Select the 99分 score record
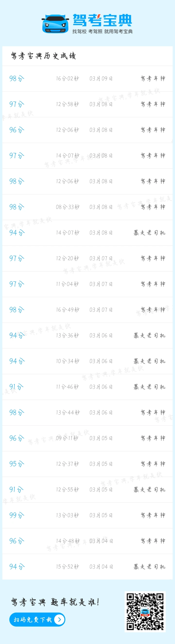Screen dimensions: 175x644 [87, 515]
